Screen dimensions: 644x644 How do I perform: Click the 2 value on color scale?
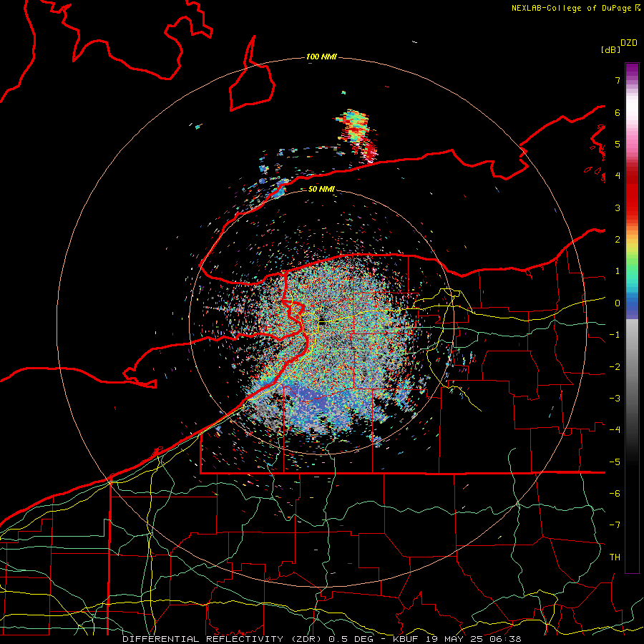(x=618, y=240)
